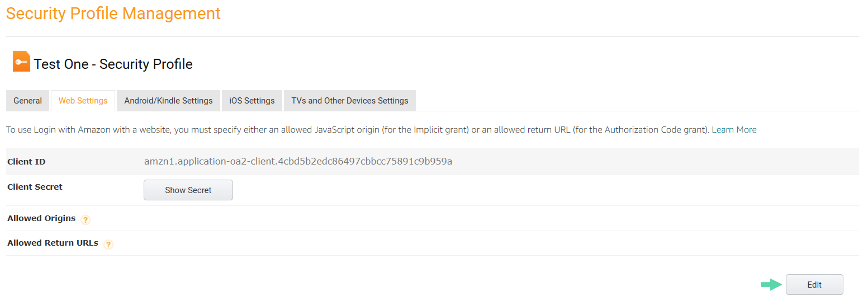
Task: Select the Web Settings tab
Action: pos(83,101)
